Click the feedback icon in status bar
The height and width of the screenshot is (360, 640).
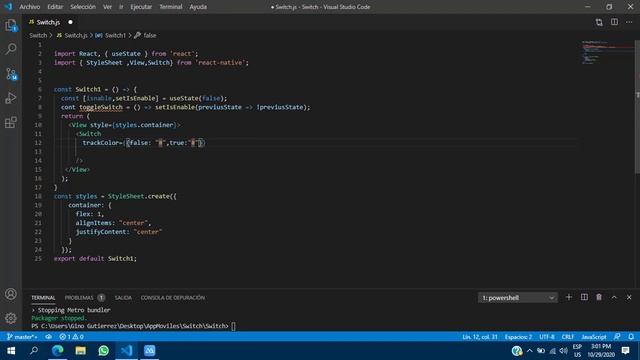click(x=617, y=337)
